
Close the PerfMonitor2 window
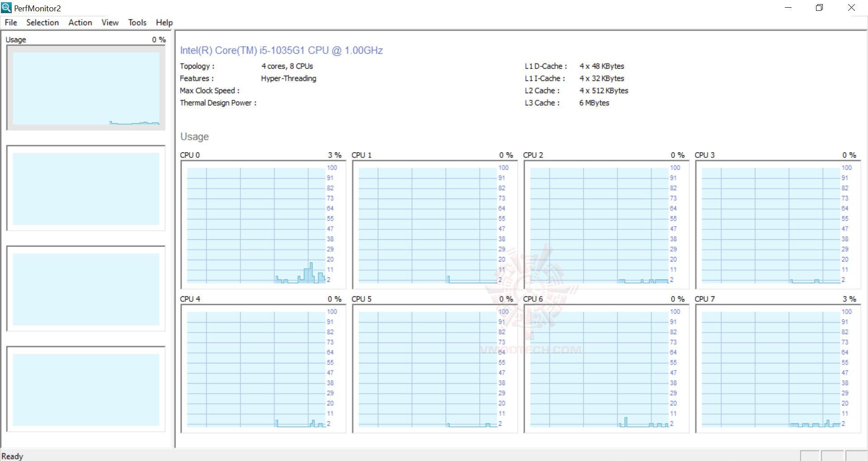point(851,8)
